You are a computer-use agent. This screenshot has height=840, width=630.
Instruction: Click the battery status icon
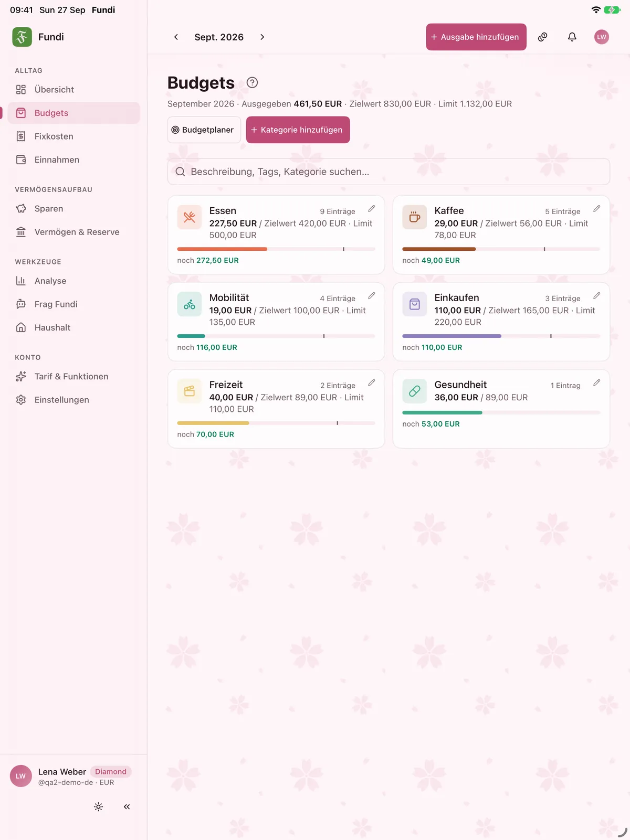(612, 10)
